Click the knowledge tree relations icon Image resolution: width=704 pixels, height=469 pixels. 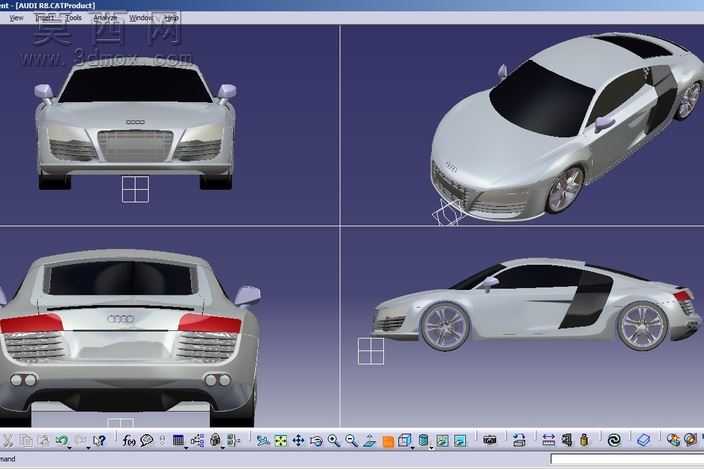pyautogui.click(x=197, y=441)
